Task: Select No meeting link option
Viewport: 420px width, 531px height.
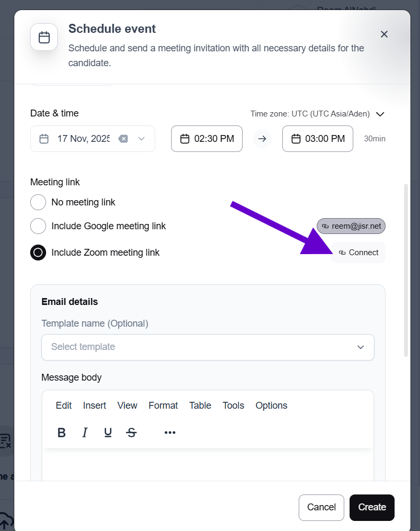Action: pyautogui.click(x=38, y=202)
